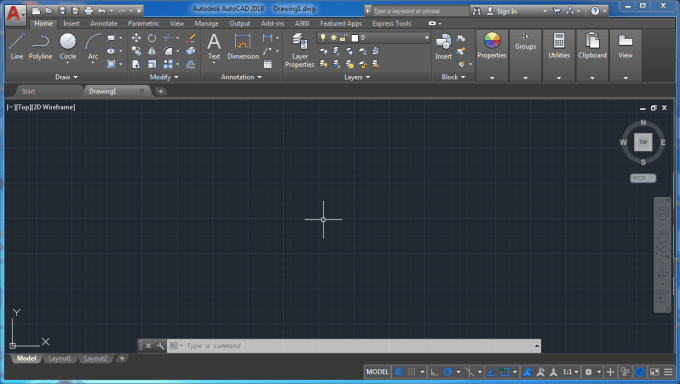Open the Properties panel button
The width and height of the screenshot is (680, 384).
[x=492, y=55]
